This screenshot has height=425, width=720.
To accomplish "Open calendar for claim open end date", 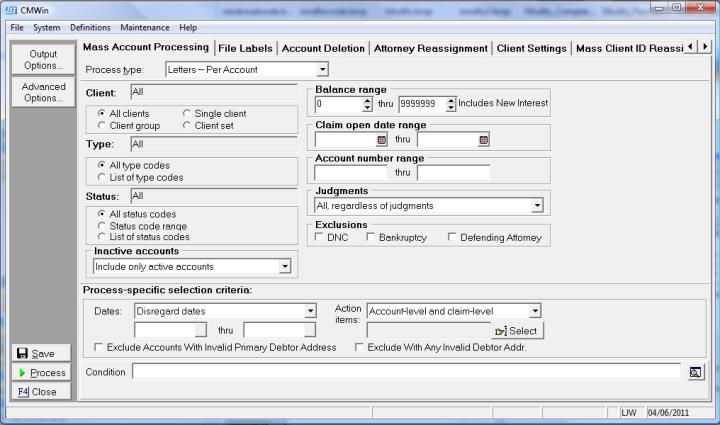I will click(x=484, y=140).
